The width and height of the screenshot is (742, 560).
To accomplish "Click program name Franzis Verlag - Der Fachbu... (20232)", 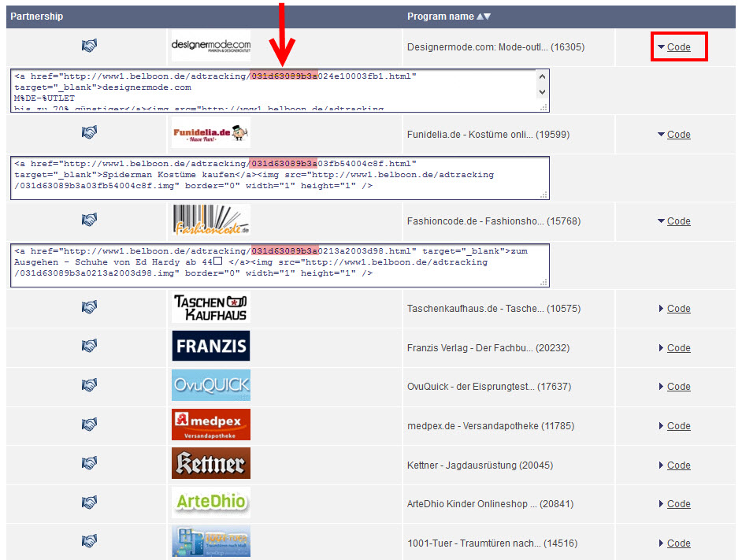I will click(x=488, y=348).
